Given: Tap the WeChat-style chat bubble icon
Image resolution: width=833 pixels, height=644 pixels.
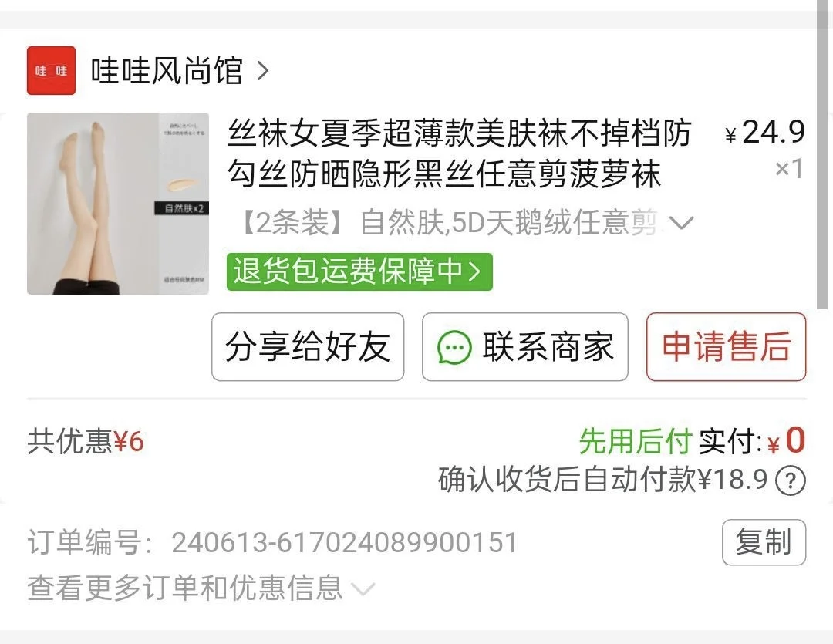Looking at the screenshot, I should 454,347.
